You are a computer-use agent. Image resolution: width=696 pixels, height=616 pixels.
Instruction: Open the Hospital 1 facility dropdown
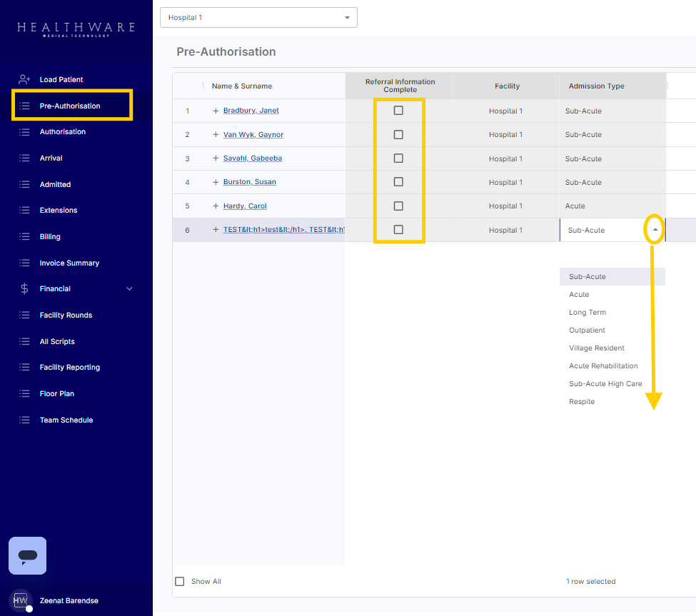[x=258, y=17]
